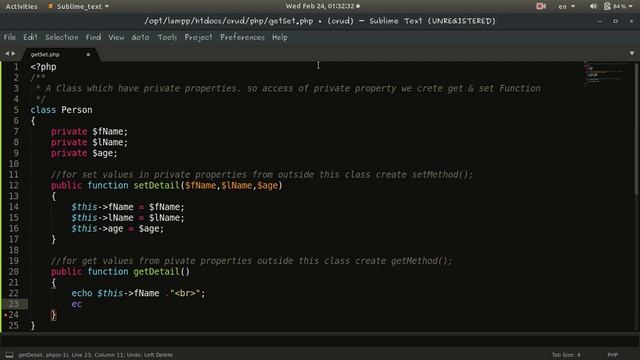Click the screen recording indicator icon
Screen dimensions: 640x360
(541, 6)
